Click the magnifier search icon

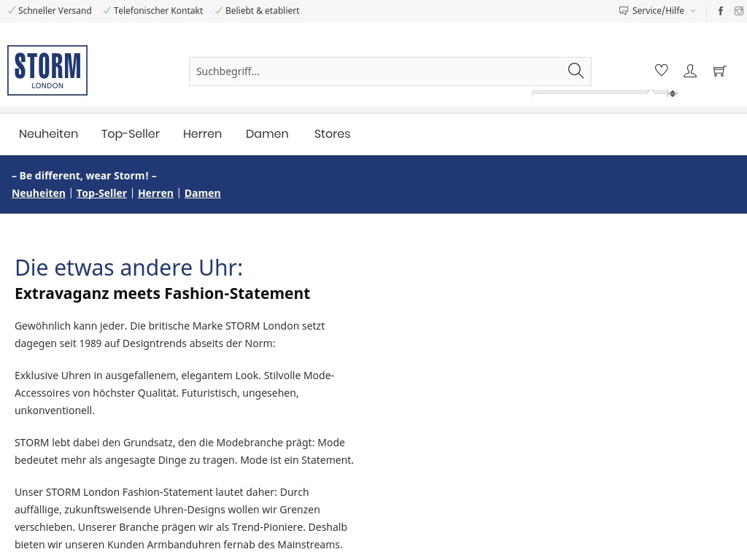pyautogui.click(x=576, y=71)
